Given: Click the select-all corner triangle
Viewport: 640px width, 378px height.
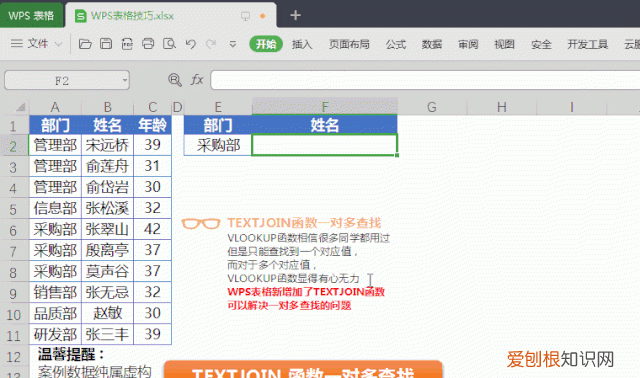Looking at the screenshot, I should [20, 107].
